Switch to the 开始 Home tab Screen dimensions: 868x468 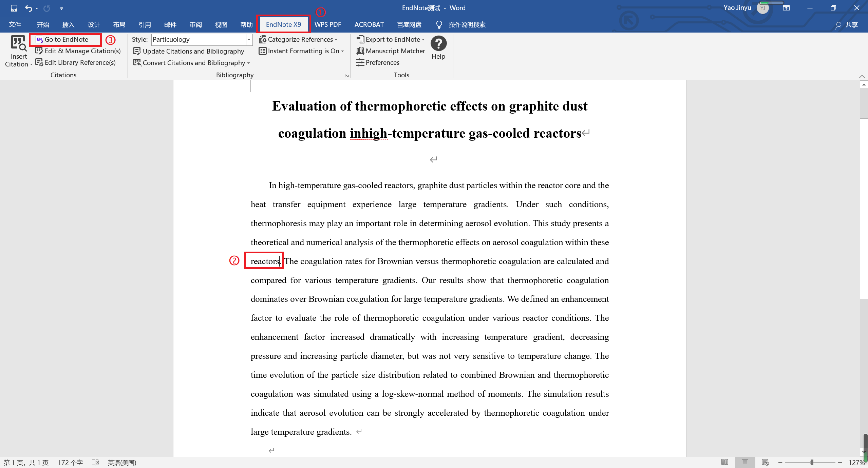[43, 24]
